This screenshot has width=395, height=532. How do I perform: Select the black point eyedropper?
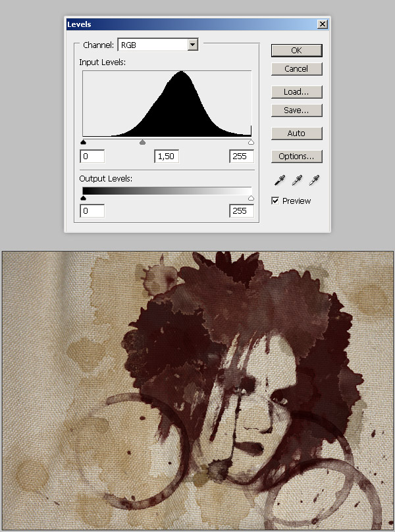[280, 180]
